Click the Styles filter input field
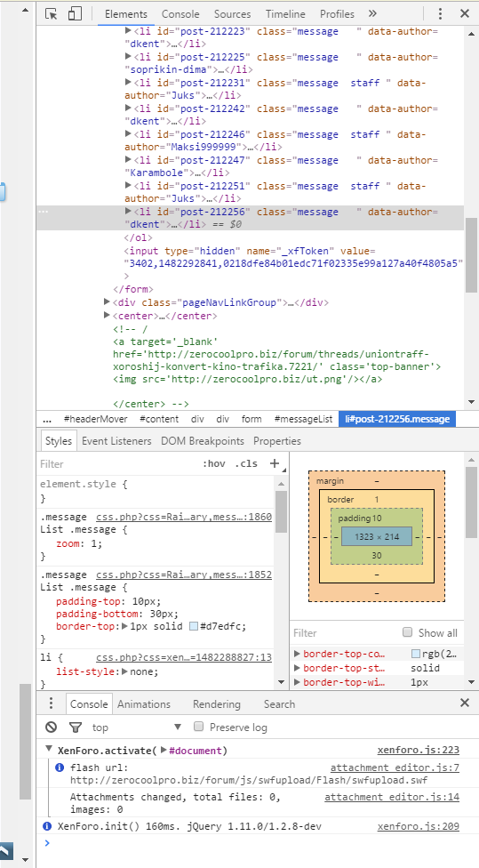The height and width of the screenshot is (868, 479). click(x=118, y=463)
